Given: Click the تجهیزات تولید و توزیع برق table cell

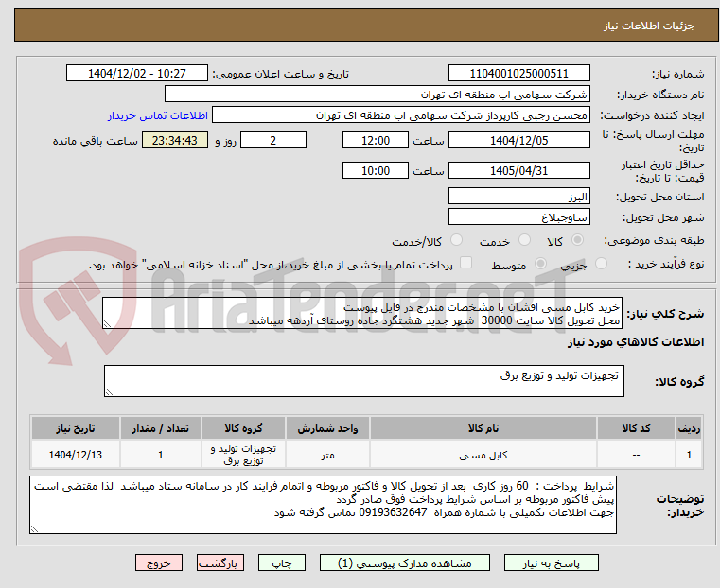Looking at the screenshot, I should pyautogui.click(x=243, y=455).
